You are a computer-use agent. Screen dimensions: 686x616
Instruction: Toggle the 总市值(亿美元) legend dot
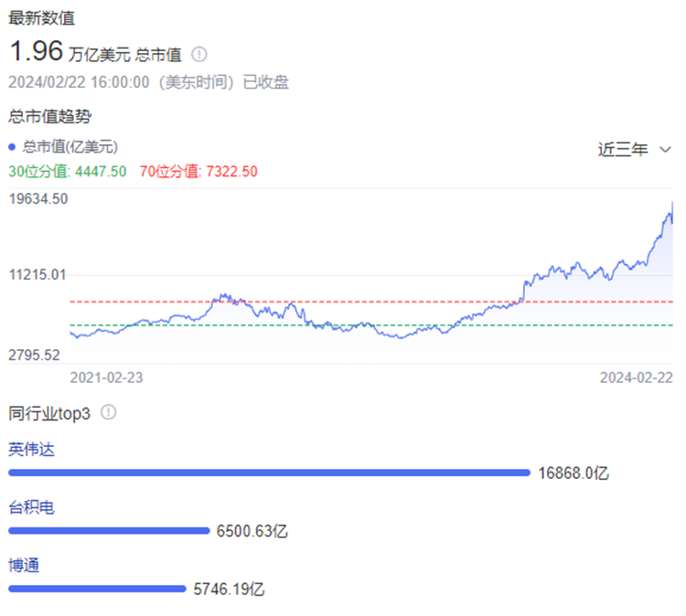pyautogui.click(x=12, y=147)
